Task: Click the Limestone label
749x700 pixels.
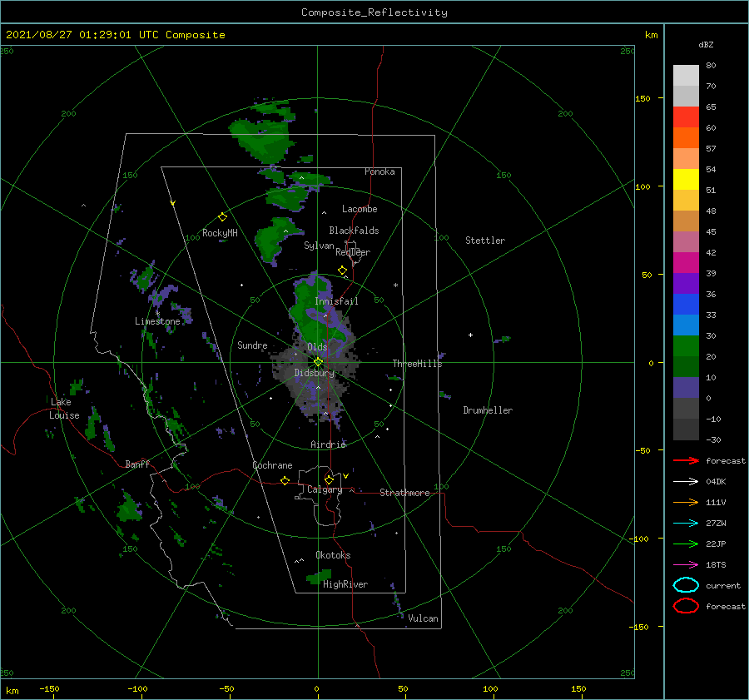Action: tap(157, 321)
